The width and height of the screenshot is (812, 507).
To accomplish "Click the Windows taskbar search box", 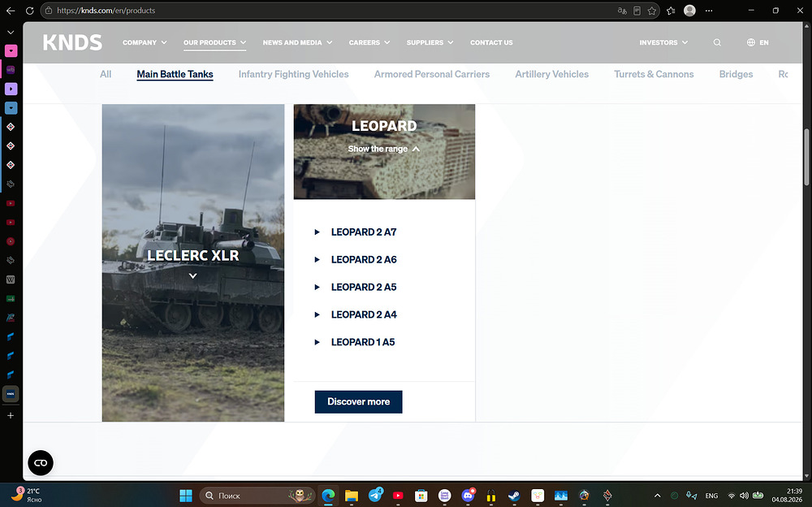I will pyautogui.click(x=257, y=496).
